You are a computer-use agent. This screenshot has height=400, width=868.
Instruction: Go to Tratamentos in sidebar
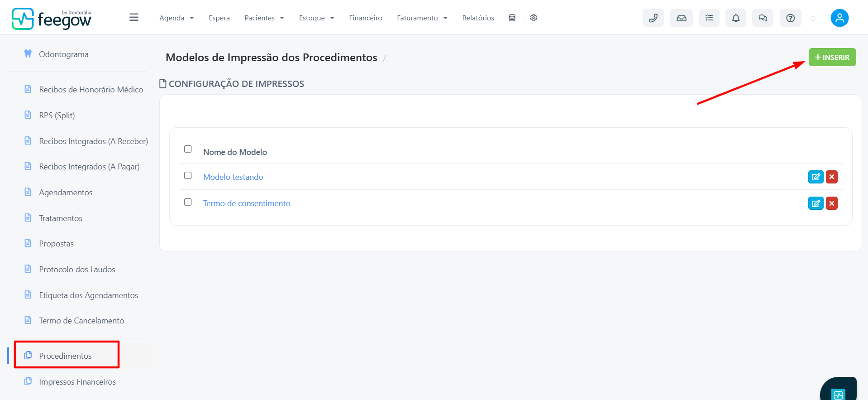click(x=61, y=218)
